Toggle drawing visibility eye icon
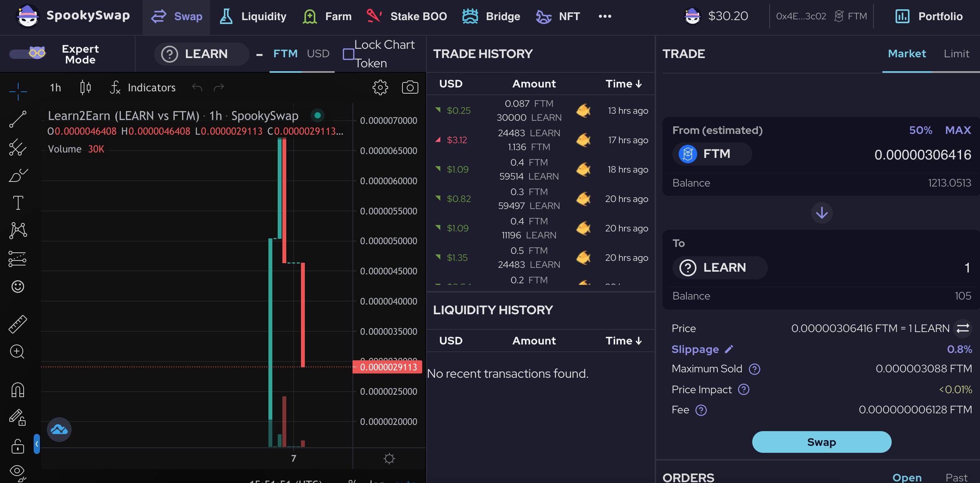Screen dimensions: 980x483 (x=18, y=471)
